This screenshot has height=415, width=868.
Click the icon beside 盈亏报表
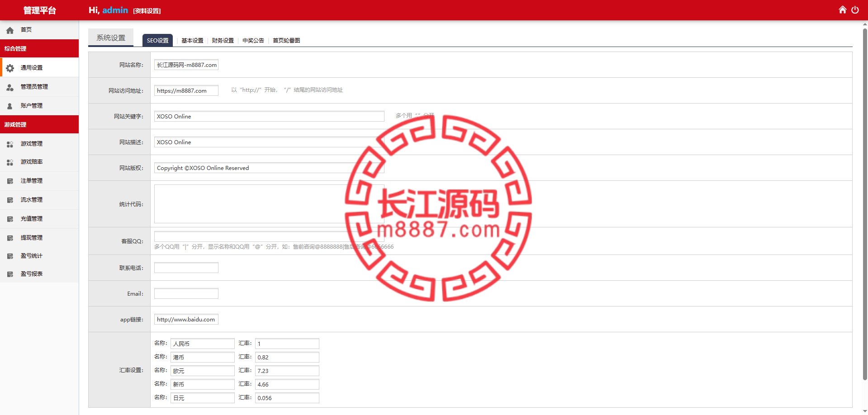10,274
